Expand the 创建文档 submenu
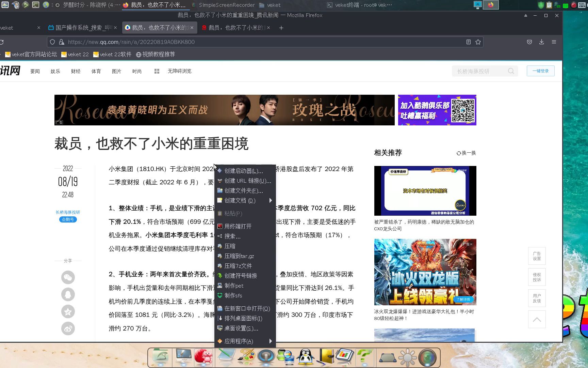Image resolution: width=588 pixels, height=368 pixels. click(x=245, y=201)
